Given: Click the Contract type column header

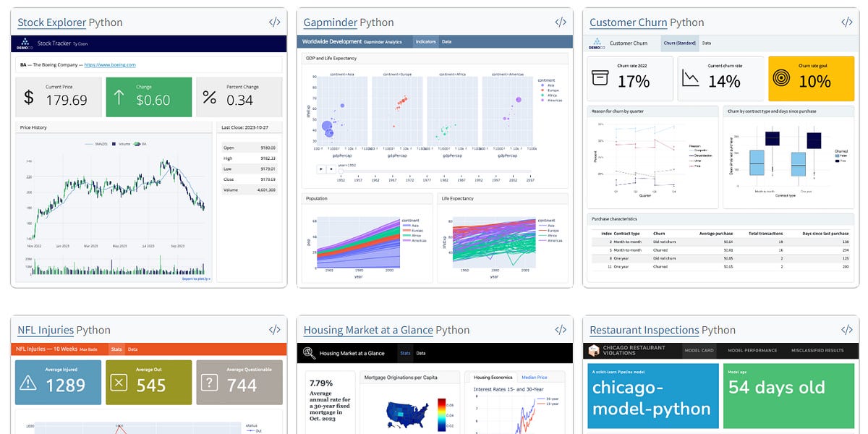Looking at the screenshot, I should [x=626, y=234].
